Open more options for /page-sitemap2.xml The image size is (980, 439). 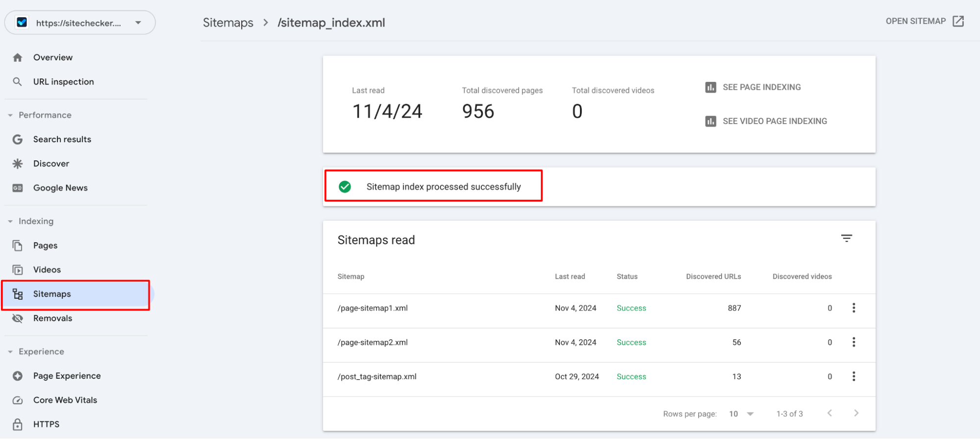click(854, 342)
